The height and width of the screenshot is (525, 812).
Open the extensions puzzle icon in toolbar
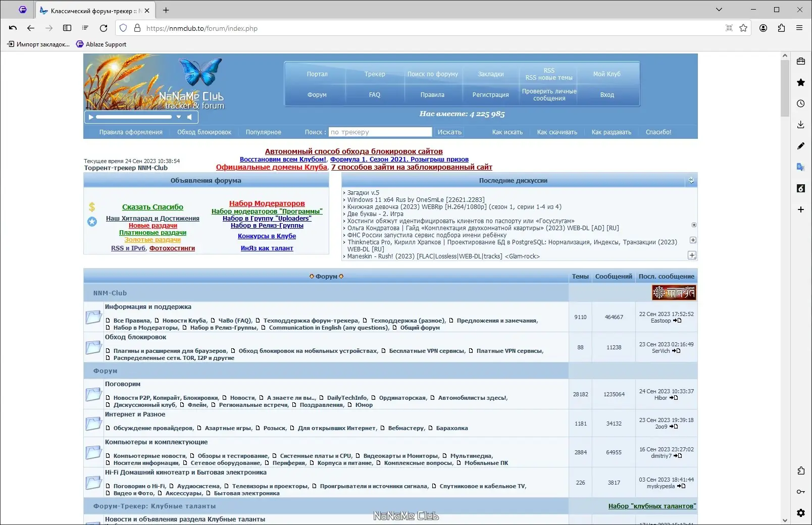click(x=781, y=28)
